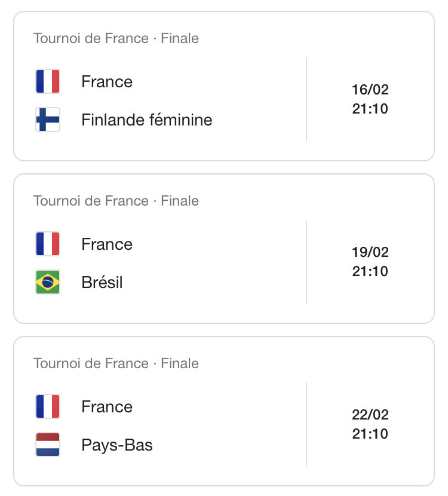Select France in the 19/02 match
The image size is (448, 496).
coord(107,244)
